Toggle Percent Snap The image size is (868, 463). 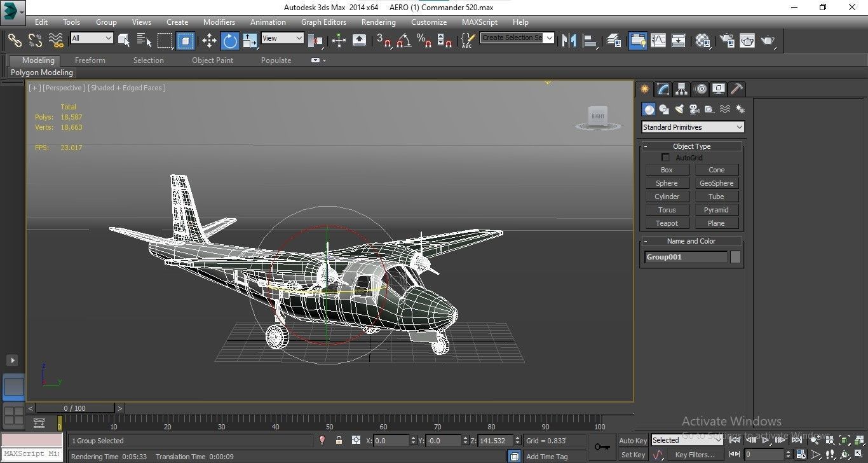pyautogui.click(x=424, y=40)
